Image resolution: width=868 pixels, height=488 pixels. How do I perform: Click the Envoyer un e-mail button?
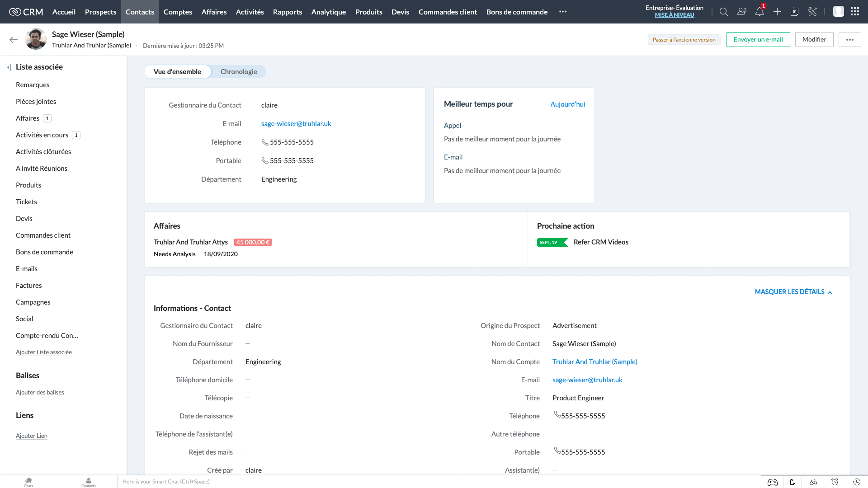pyautogui.click(x=758, y=39)
